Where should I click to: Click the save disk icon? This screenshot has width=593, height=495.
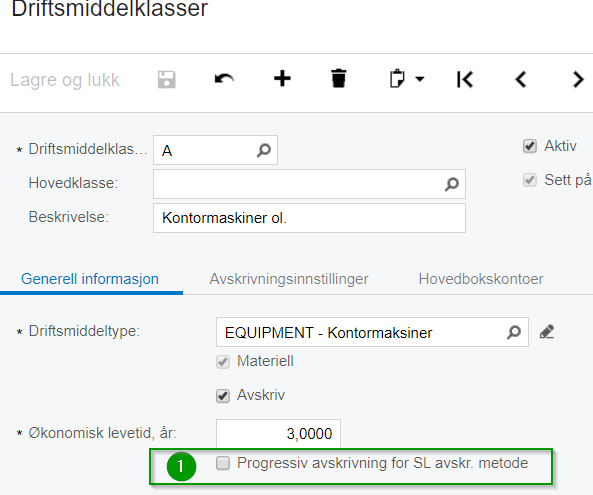click(167, 79)
